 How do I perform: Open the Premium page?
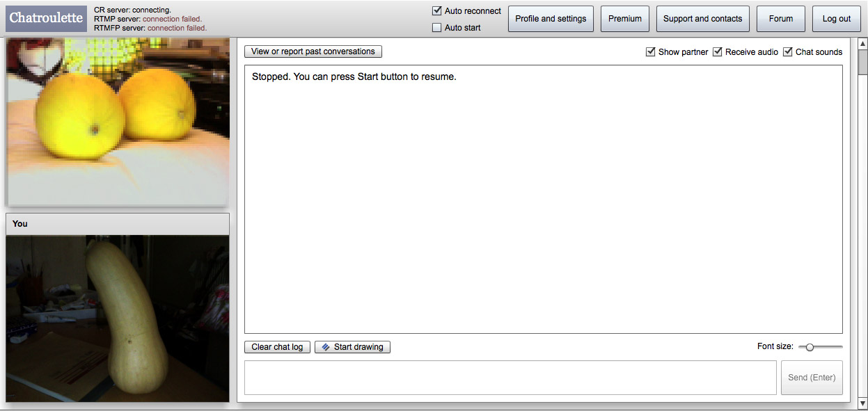tap(625, 19)
